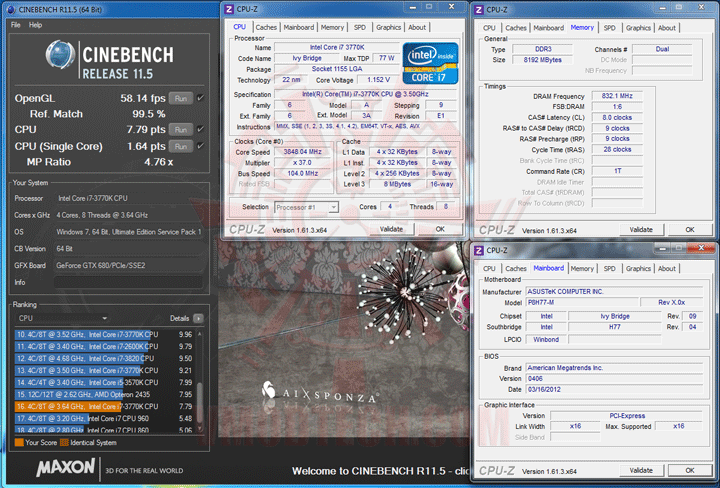Open the Help menu in Cinebench
This screenshot has height=488, width=720.
[35, 25]
